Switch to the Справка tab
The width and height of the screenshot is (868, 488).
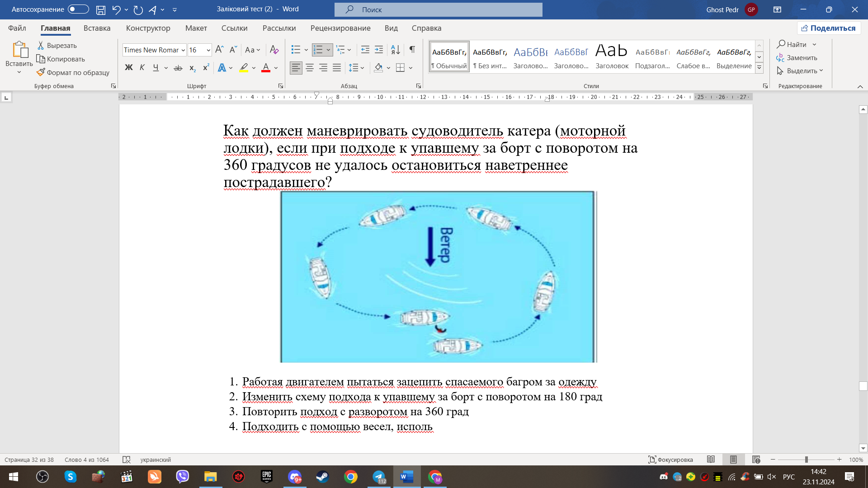[x=426, y=28]
